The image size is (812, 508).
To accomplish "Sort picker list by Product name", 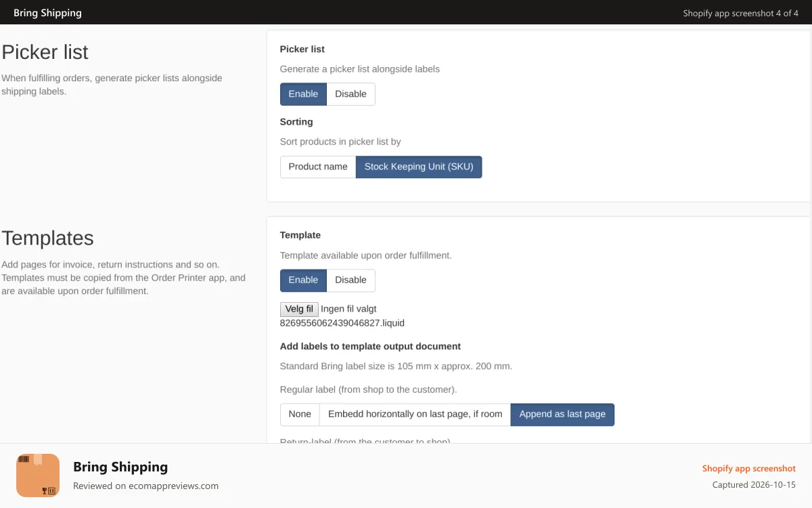I will tap(318, 167).
